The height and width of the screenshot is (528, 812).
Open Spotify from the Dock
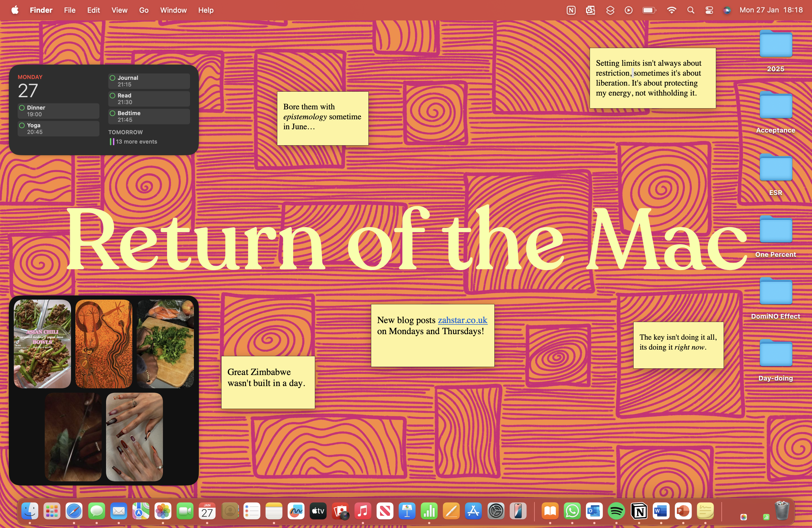(x=616, y=511)
